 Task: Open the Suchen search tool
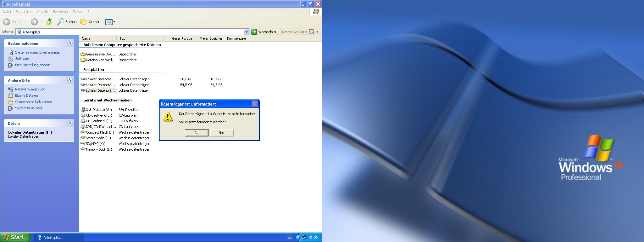click(67, 22)
